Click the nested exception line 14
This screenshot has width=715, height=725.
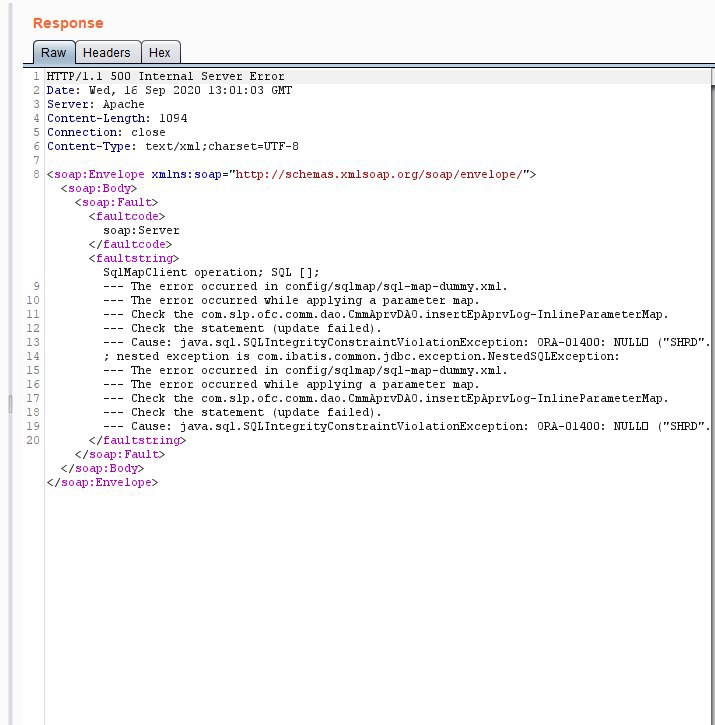(x=361, y=356)
